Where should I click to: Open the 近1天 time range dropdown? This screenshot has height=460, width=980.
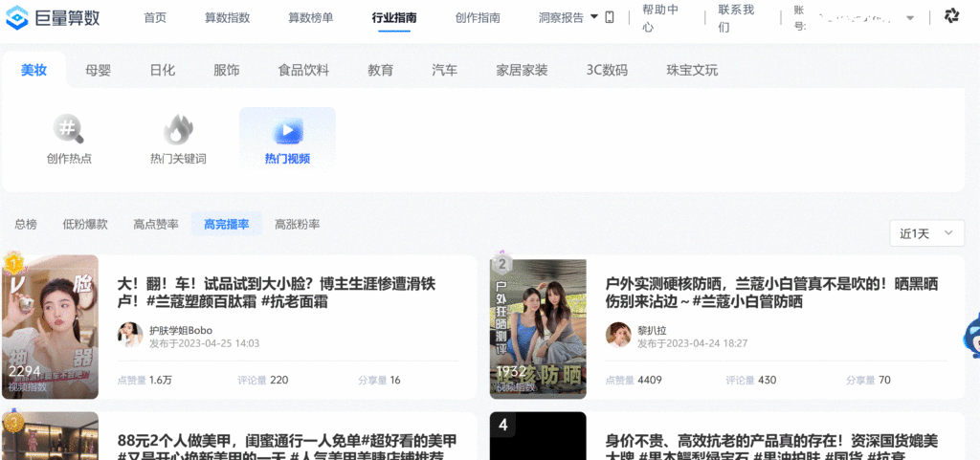(x=926, y=233)
